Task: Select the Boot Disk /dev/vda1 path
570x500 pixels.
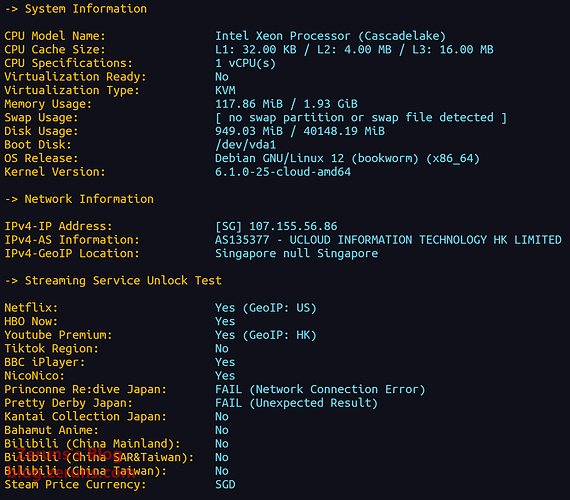Action: (x=245, y=145)
